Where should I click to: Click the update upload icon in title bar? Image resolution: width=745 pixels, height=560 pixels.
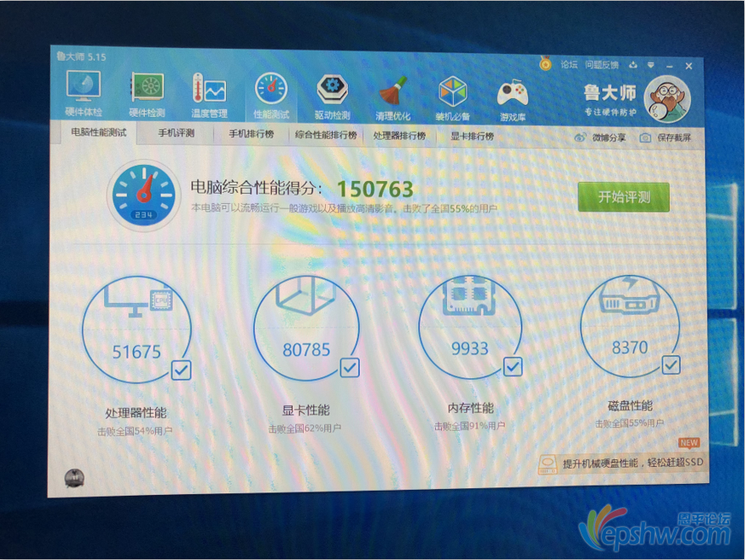[633, 65]
